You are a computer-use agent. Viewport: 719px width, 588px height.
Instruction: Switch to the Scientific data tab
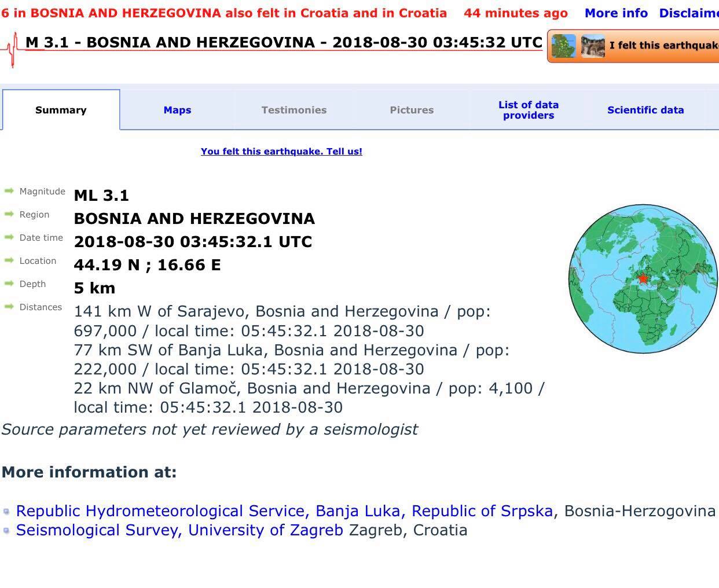tap(645, 110)
